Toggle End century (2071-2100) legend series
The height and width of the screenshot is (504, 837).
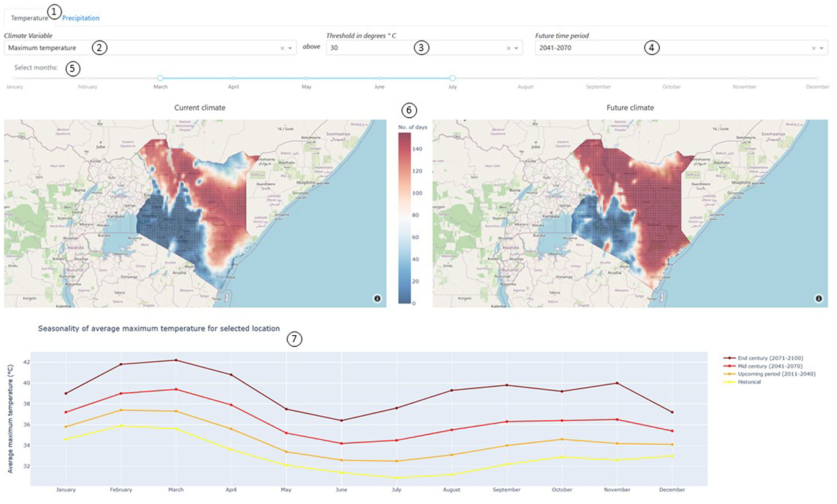click(x=763, y=358)
